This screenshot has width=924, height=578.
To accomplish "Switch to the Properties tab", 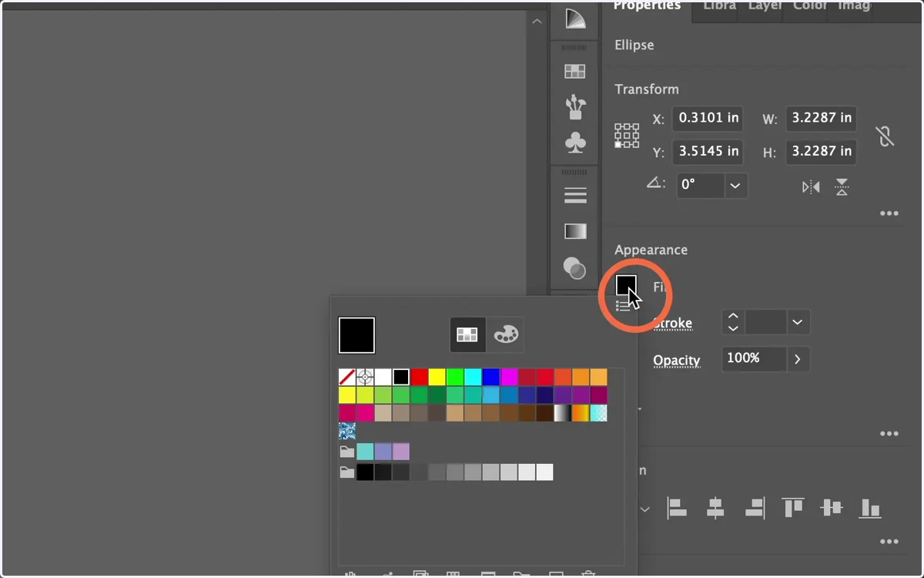I will [x=647, y=6].
